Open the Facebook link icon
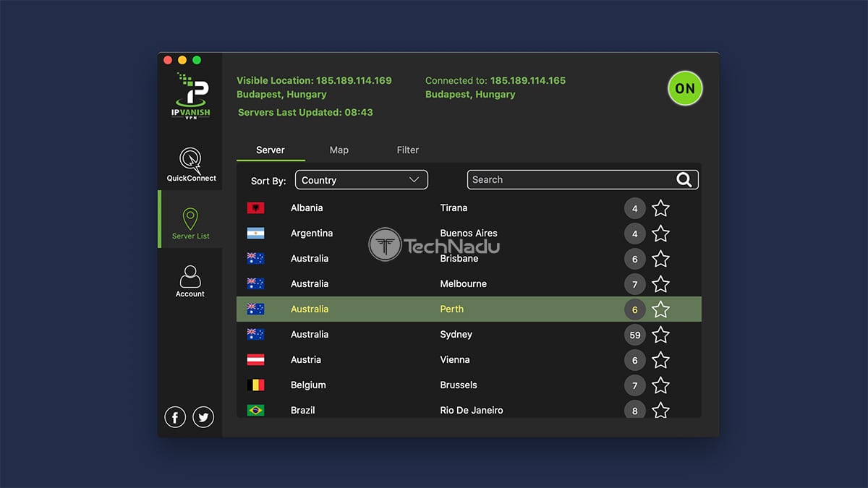This screenshot has width=868, height=488. [x=175, y=417]
